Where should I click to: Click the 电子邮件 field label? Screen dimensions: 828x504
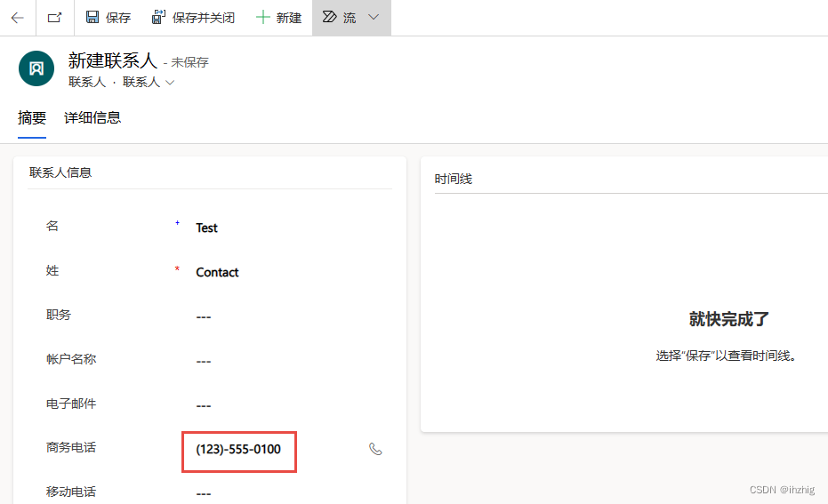(71, 404)
